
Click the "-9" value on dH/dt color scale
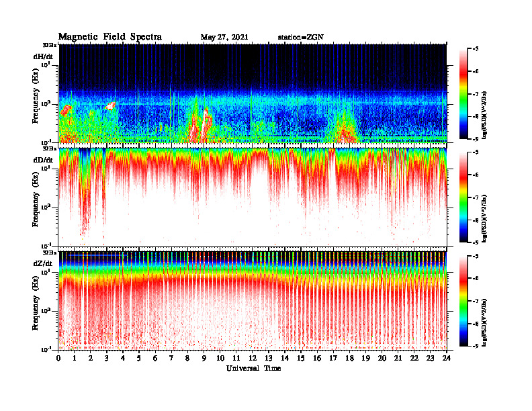(476, 139)
